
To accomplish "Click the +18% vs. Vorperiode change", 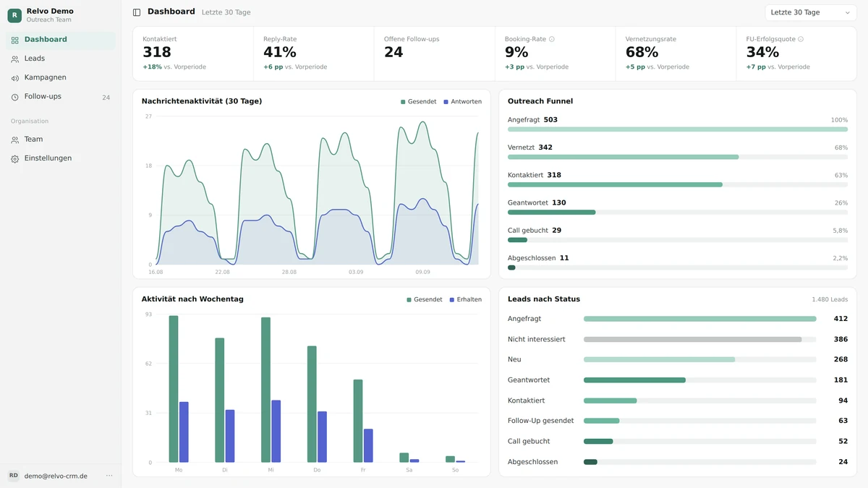I will point(174,67).
